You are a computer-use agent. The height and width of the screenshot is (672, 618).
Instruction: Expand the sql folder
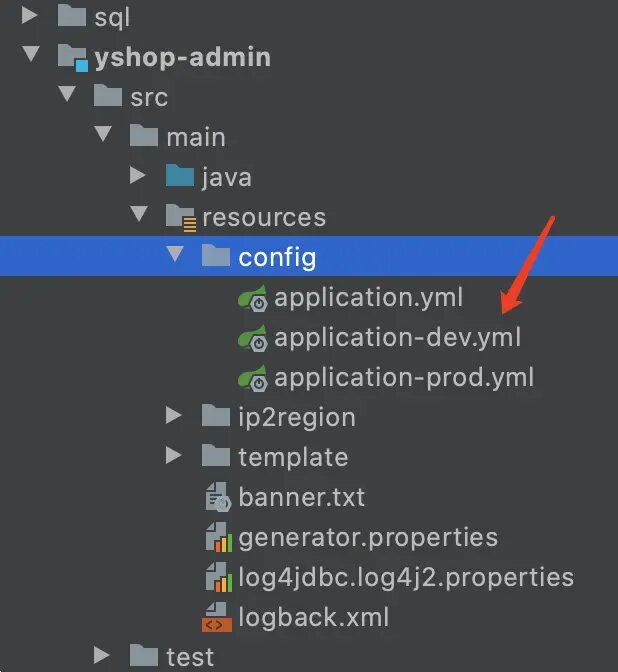pyautogui.click(x=29, y=16)
